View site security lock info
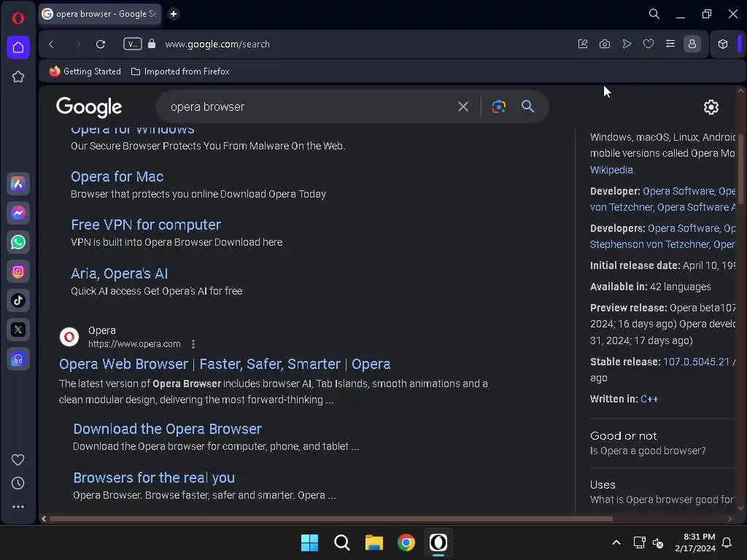Viewport: 747px width, 560px height. click(152, 44)
